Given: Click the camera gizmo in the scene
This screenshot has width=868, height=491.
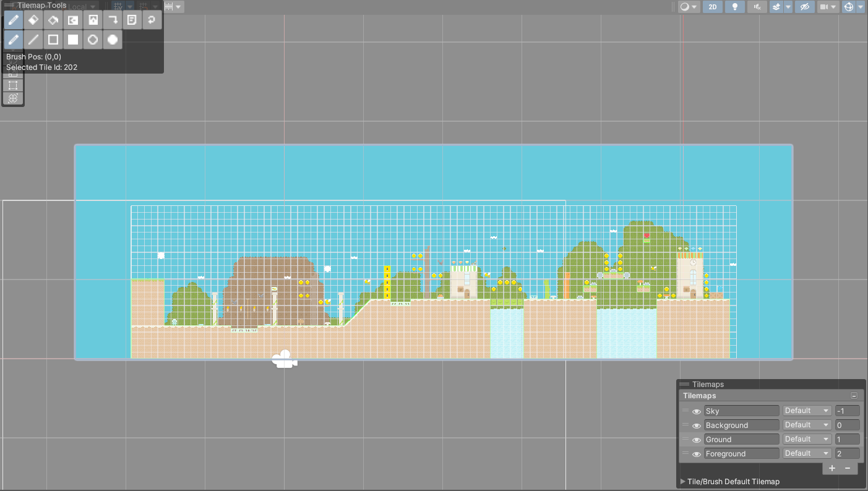Looking at the screenshot, I should pyautogui.click(x=284, y=359).
